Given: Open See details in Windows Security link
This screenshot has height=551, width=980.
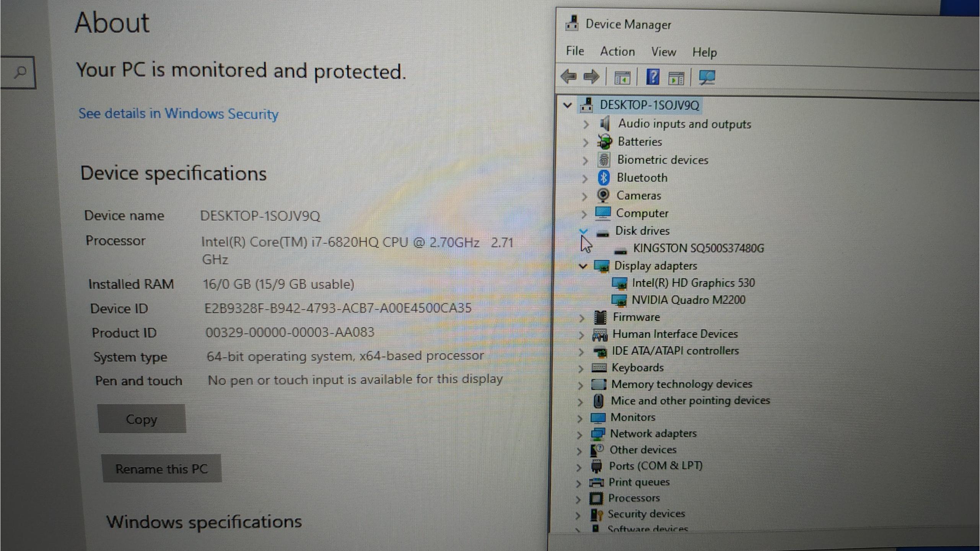Looking at the screenshot, I should coord(178,114).
